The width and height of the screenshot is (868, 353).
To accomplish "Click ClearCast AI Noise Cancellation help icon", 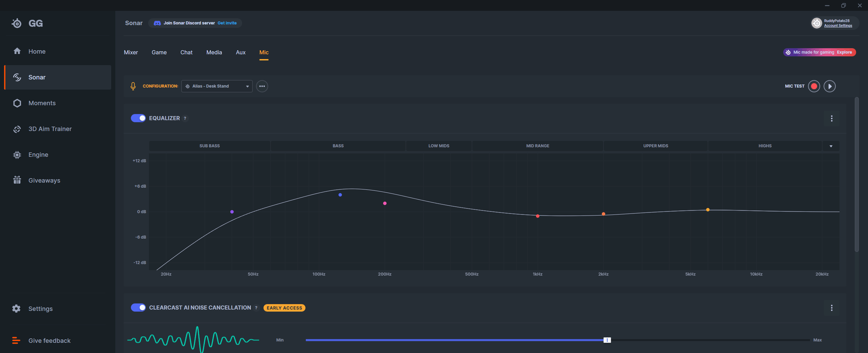I will pos(256,308).
